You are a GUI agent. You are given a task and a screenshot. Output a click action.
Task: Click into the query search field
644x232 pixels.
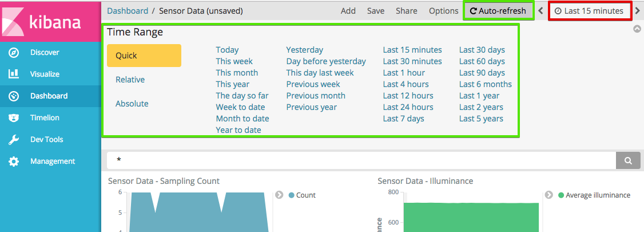pos(361,160)
